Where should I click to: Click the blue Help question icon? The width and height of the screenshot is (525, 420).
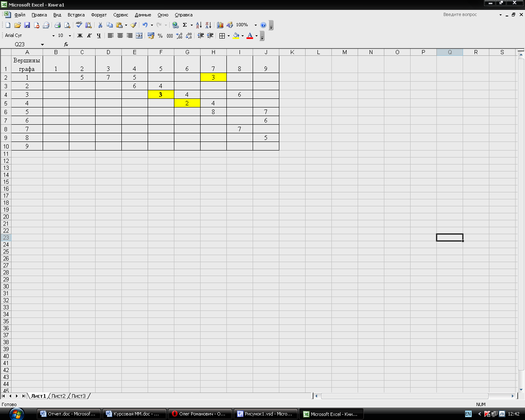(263, 25)
